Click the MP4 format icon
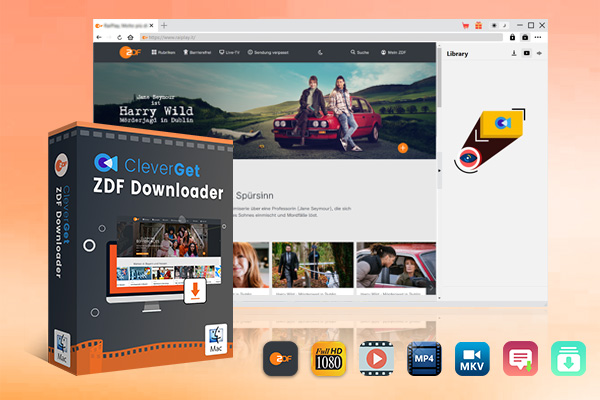This screenshot has height=400, width=600. point(424,359)
